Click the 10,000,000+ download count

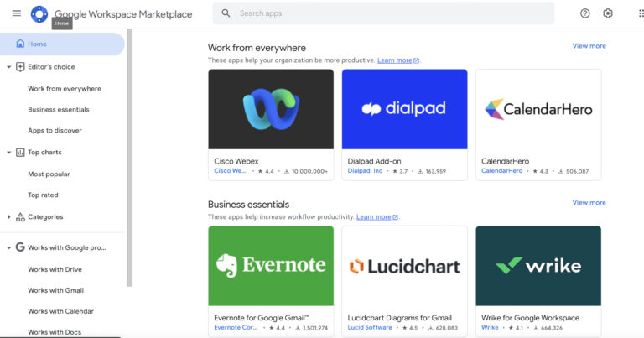309,171
